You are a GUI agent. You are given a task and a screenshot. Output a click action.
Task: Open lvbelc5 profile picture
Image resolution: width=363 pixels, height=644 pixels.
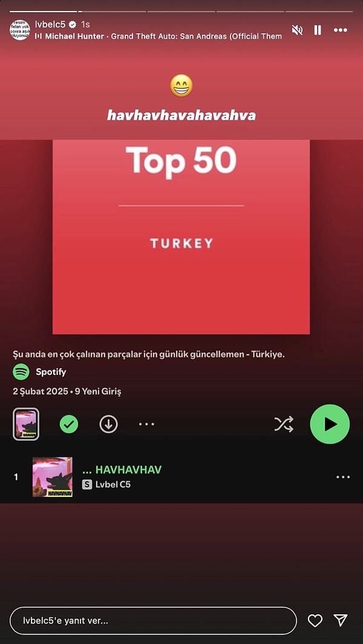pos(20,30)
